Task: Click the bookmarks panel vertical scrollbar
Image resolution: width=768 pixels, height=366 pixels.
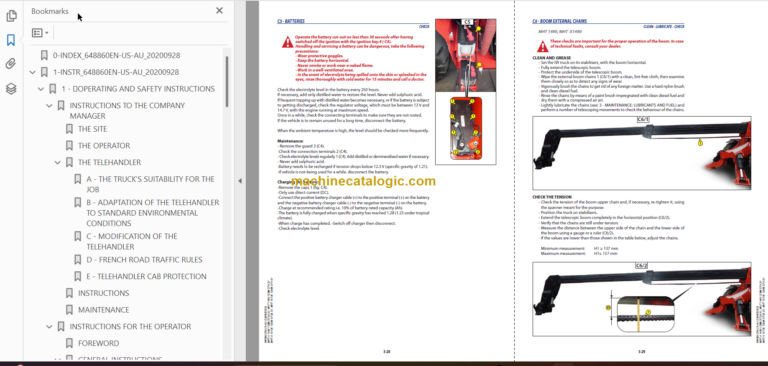Action: 226,81
